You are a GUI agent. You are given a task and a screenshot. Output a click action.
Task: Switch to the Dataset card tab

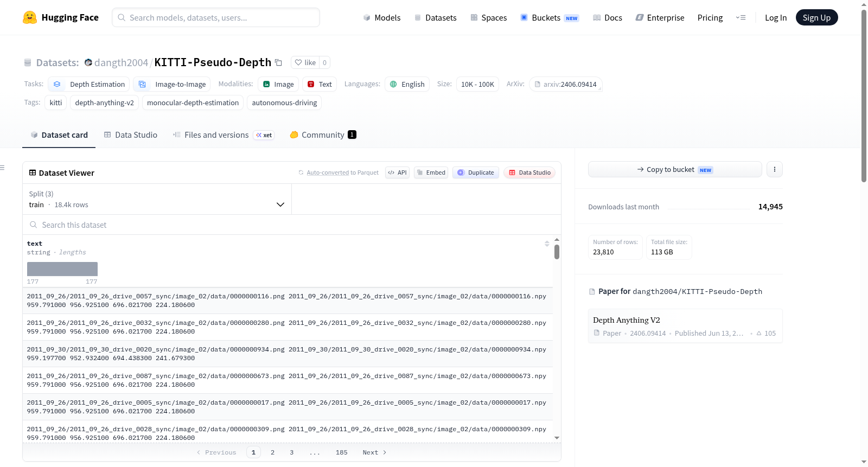(x=59, y=135)
